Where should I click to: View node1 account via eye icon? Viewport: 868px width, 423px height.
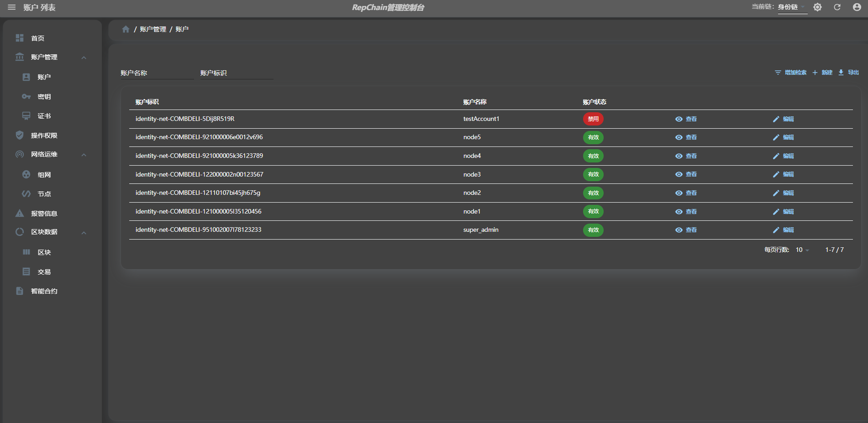[x=679, y=212]
